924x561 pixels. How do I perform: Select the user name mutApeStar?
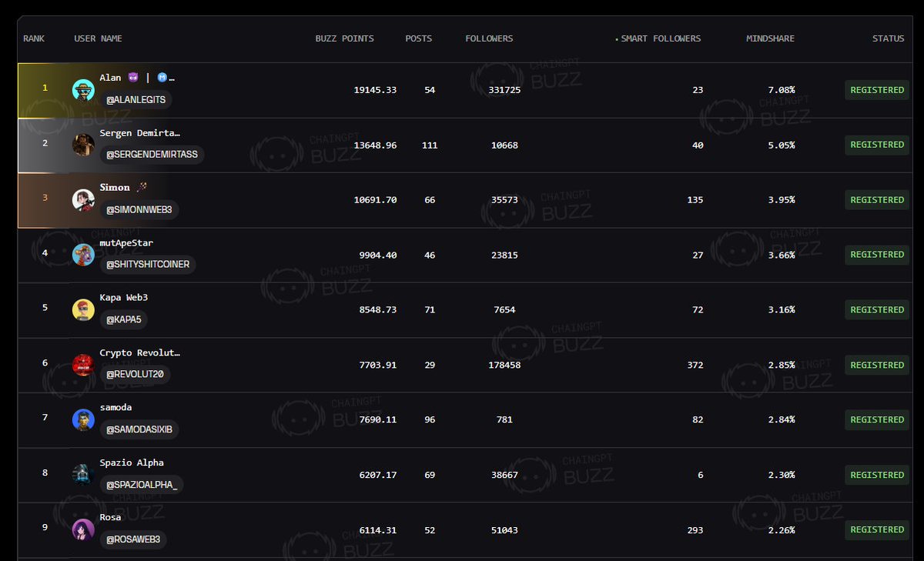(x=126, y=243)
